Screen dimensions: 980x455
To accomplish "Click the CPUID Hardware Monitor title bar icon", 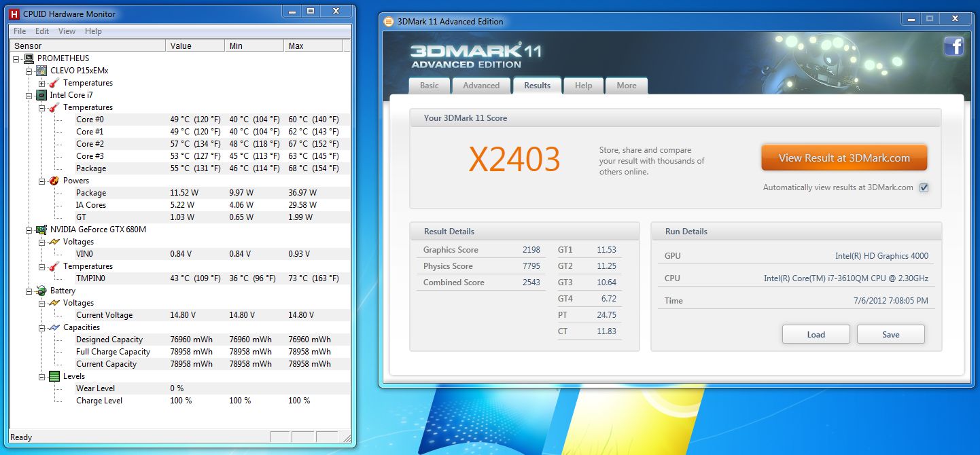I will tap(14, 14).
